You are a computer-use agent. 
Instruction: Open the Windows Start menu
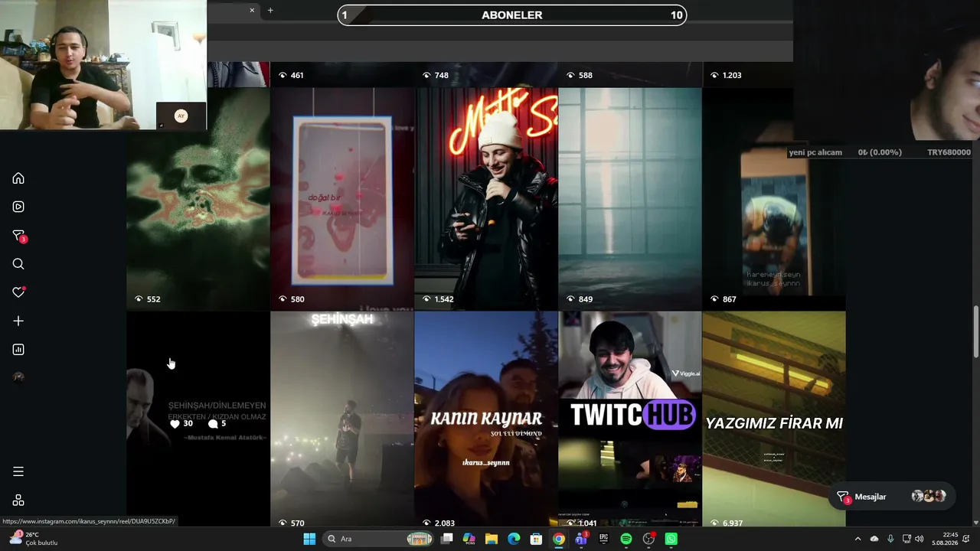[x=309, y=539]
